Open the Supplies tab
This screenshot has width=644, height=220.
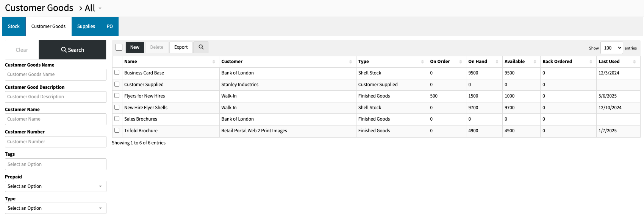[86, 26]
